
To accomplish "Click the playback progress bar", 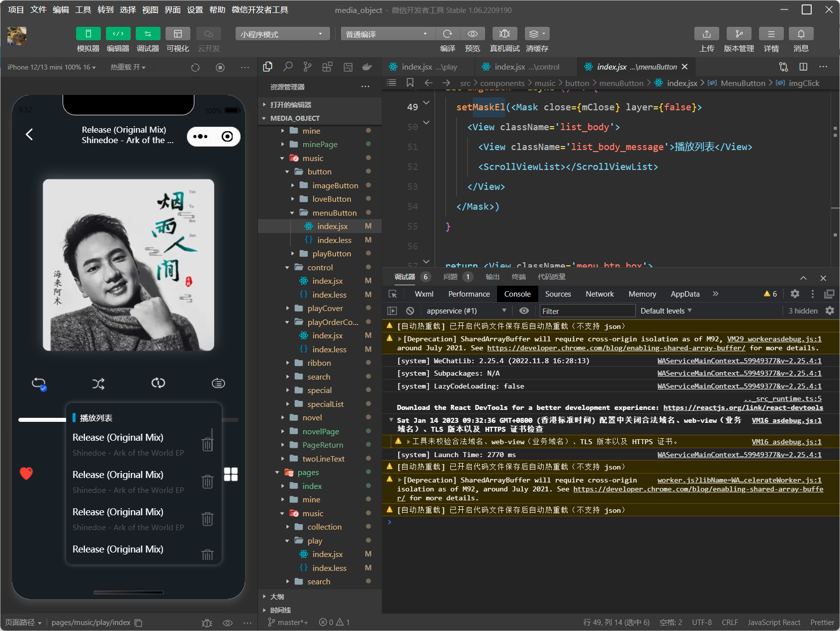I will coord(128,420).
